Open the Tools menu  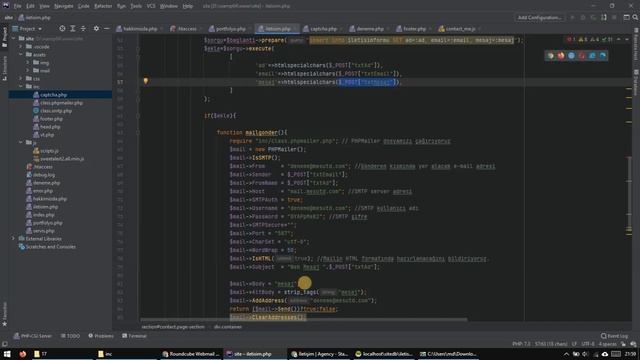pyautogui.click(x=136, y=6)
